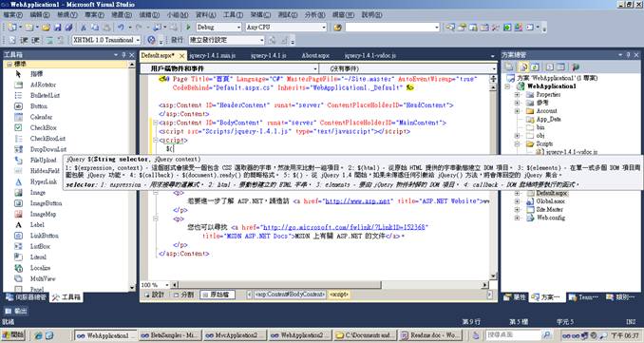This screenshot has width=644, height=343.
Task: Click the Undo arrow icon
Action: [x=121, y=28]
